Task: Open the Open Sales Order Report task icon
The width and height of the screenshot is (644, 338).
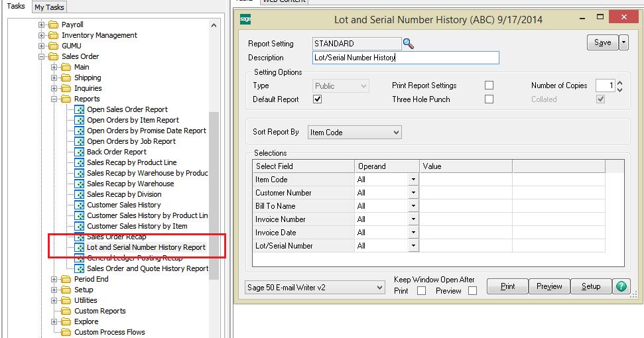Action: pos(80,109)
